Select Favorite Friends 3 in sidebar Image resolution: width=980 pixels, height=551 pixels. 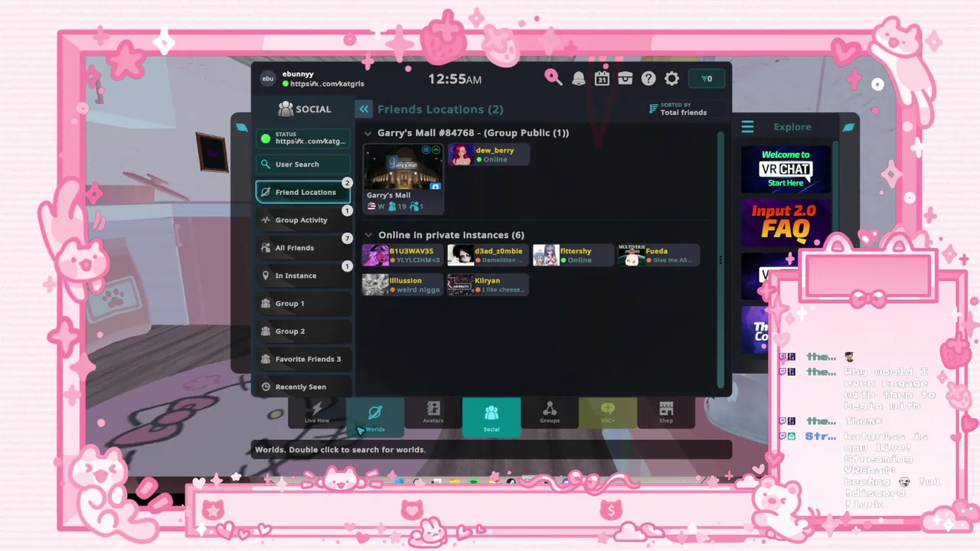tap(303, 359)
